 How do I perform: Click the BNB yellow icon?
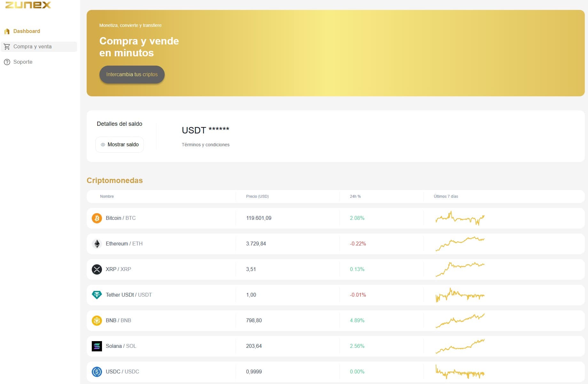97,320
